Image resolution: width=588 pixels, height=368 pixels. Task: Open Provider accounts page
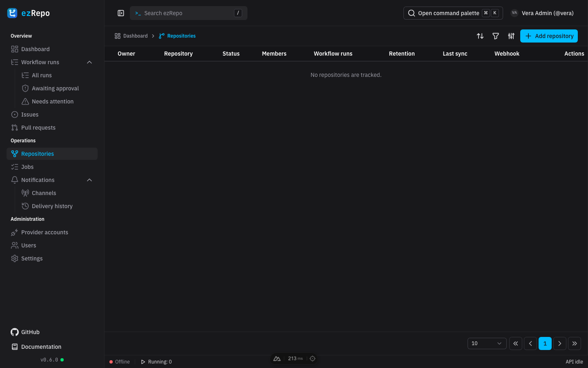point(52,232)
